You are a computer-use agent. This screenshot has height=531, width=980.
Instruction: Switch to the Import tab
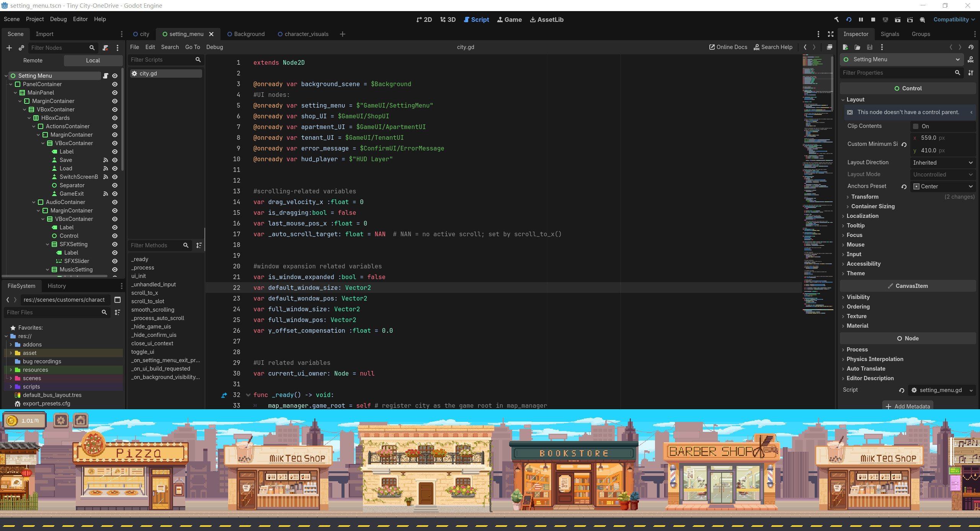[44, 34]
